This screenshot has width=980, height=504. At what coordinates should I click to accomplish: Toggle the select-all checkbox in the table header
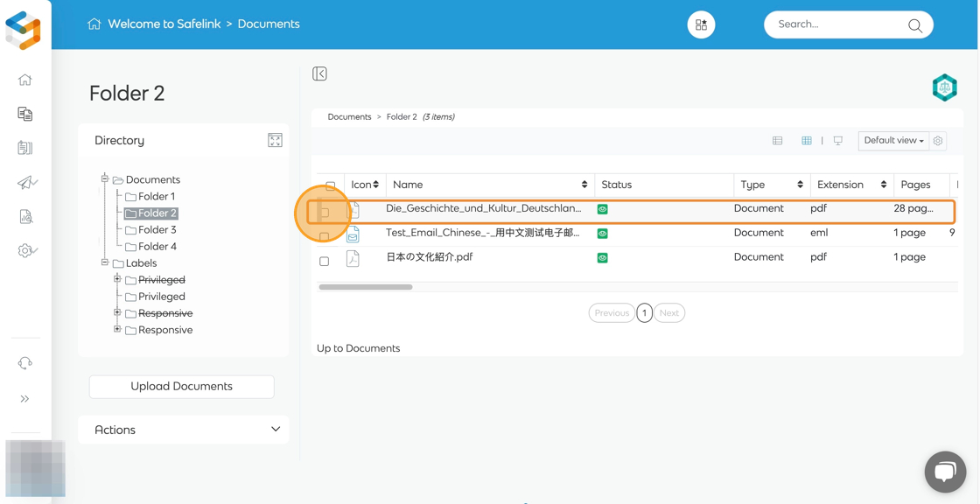[x=330, y=185]
